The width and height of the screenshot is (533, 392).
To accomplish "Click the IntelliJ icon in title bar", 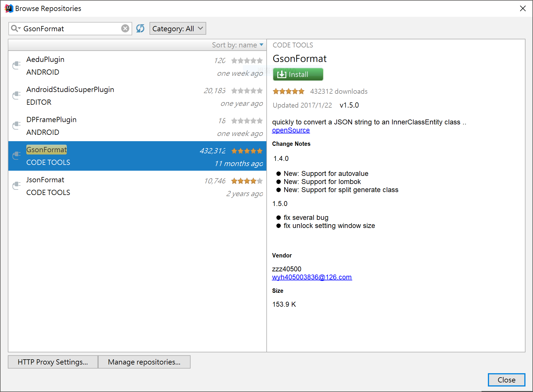I will [x=9, y=8].
